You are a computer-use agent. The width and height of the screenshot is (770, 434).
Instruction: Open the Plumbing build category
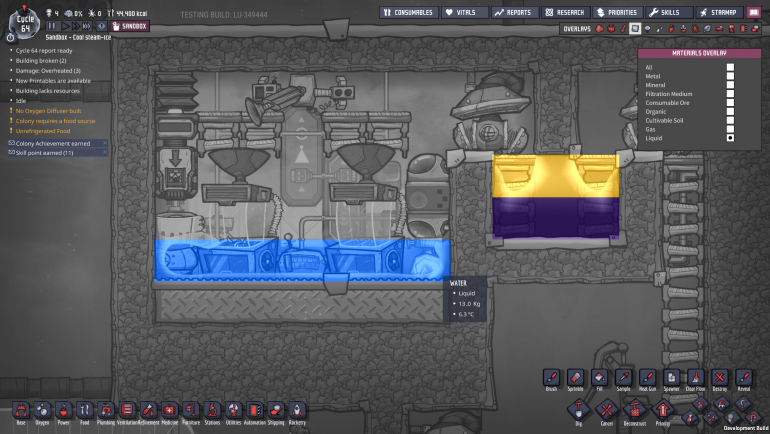106,410
